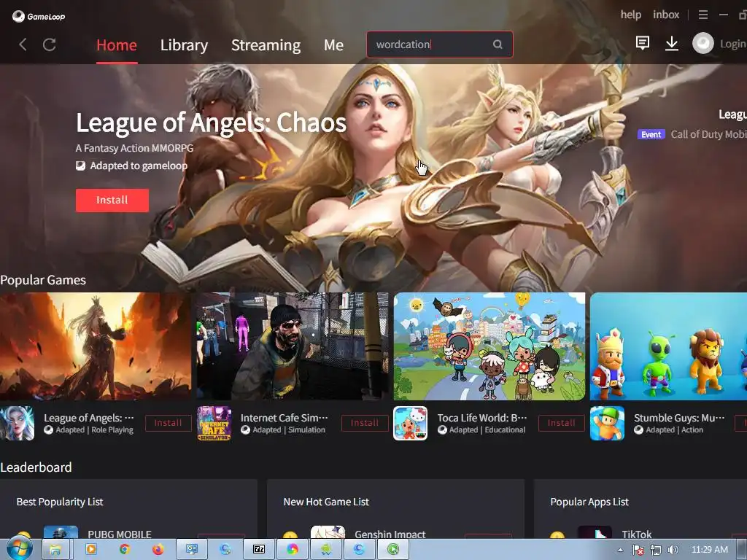Screen dimensions: 747x560
Task: Click the Internet Cafe Simulator app icon
Action: pyautogui.click(x=214, y=423)
